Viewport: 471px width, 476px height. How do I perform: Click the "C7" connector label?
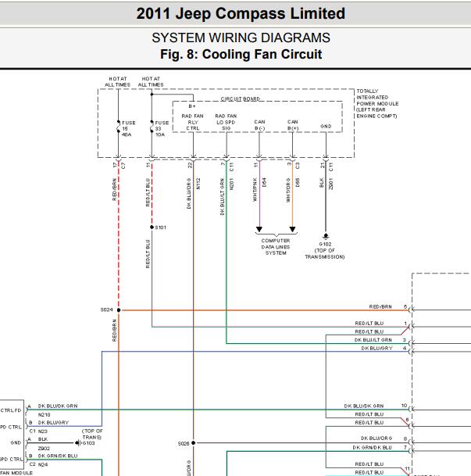tap(123, 166)
